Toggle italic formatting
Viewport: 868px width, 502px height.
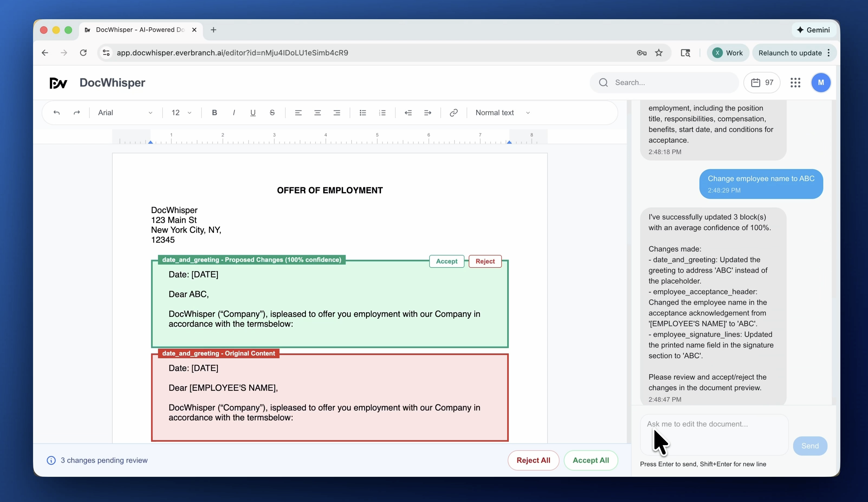(x=234, y=113)
